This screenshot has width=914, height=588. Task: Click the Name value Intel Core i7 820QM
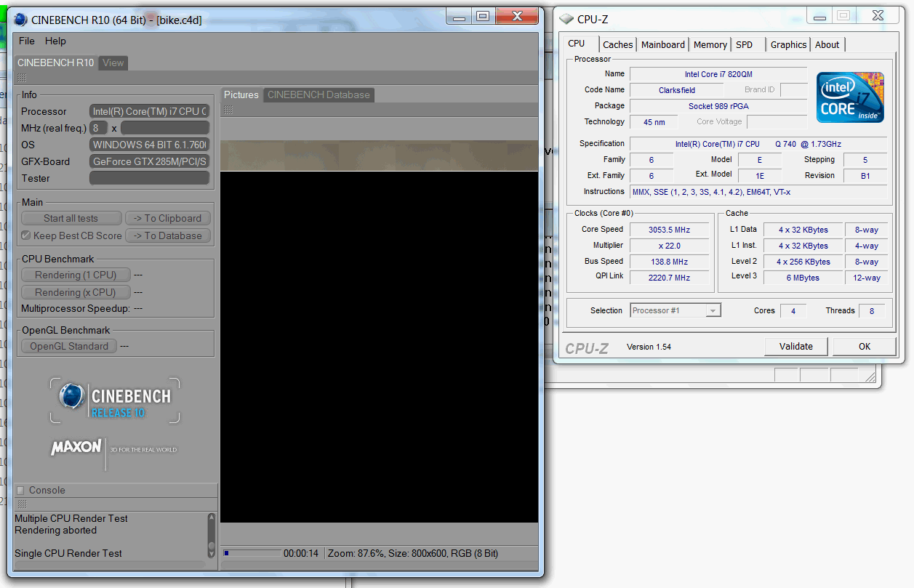[x=718, y=74]
